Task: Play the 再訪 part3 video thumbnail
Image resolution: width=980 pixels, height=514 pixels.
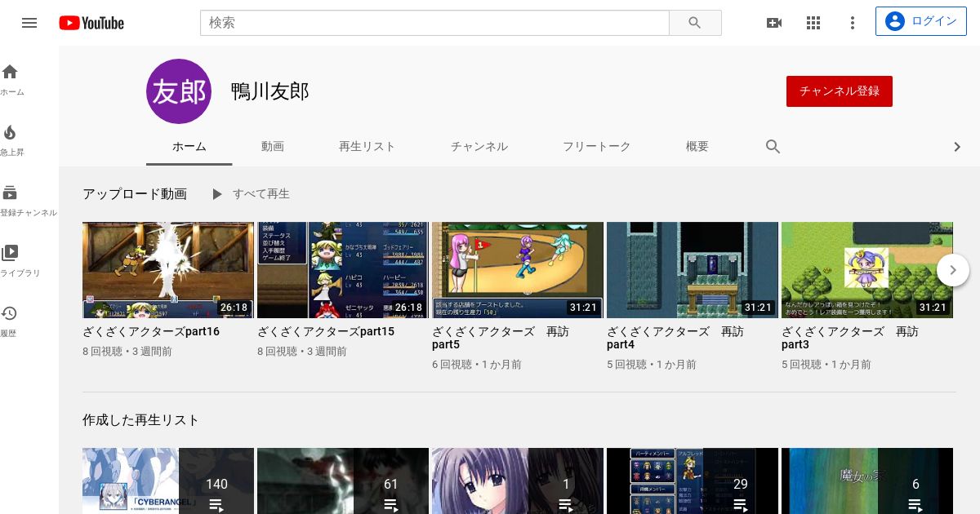Action: 867,270
